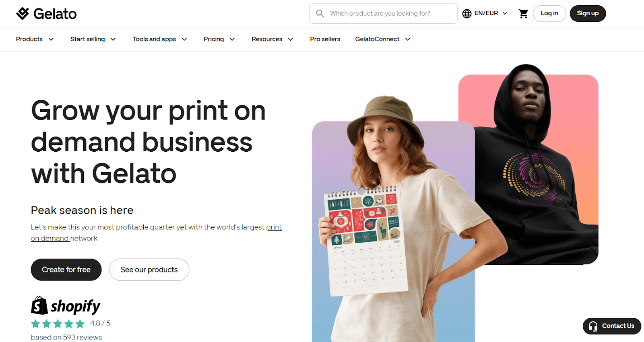Image resolution: width=644 pixels, height=342 pixels.
Task: Click the green star rating icons
Action: pos(58,323)
